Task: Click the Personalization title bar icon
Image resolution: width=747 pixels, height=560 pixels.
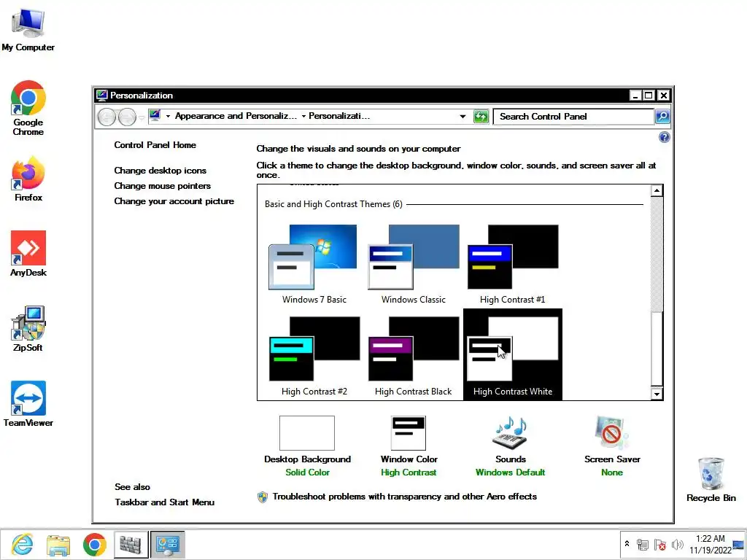Action: coord(102,96)
